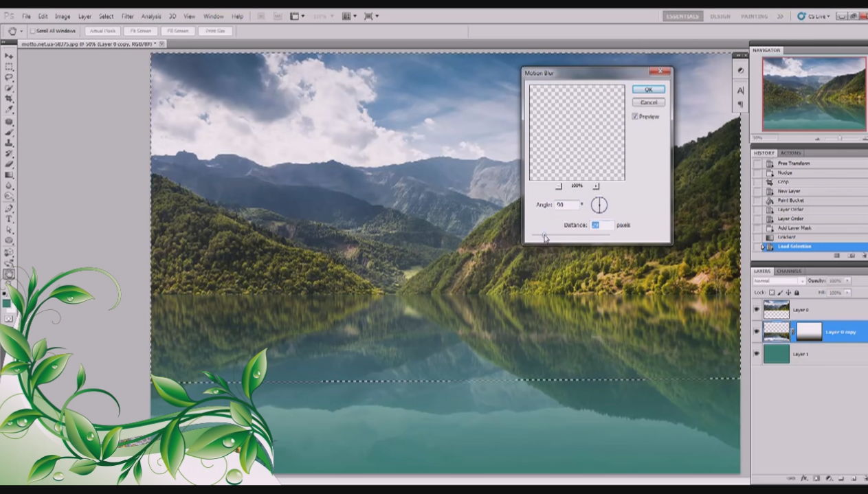
Task: Uncheck Preview in the Motion Blur dialog
Action: click(635, 117)
